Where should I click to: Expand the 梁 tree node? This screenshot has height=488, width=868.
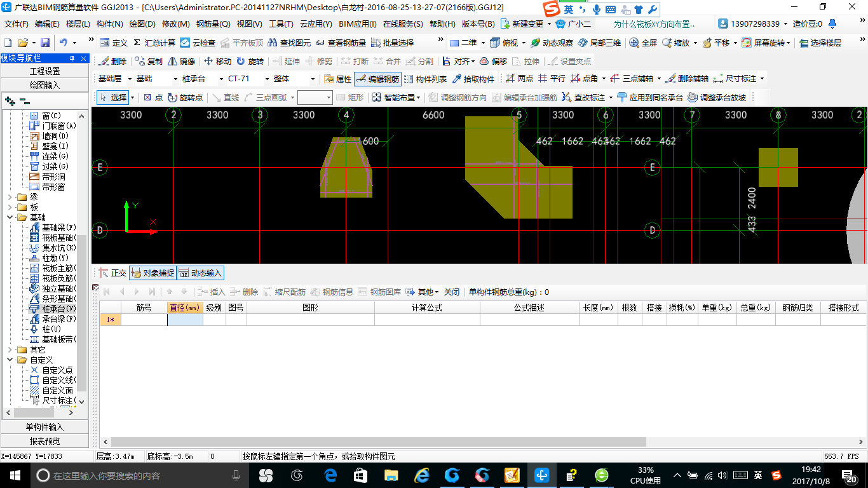[x=10, y=197]
